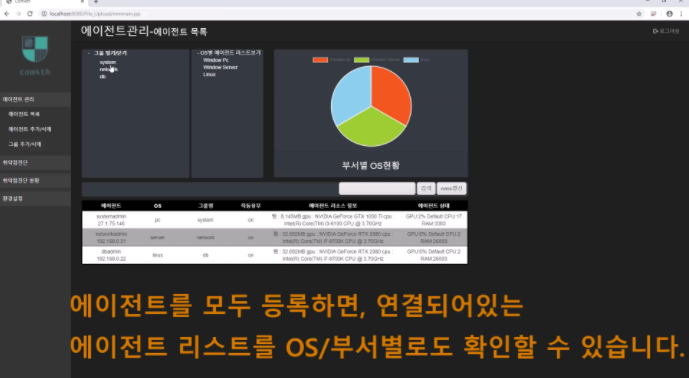Click the com4th shield logo
This screenshot has width=689, height=378.
35,49
